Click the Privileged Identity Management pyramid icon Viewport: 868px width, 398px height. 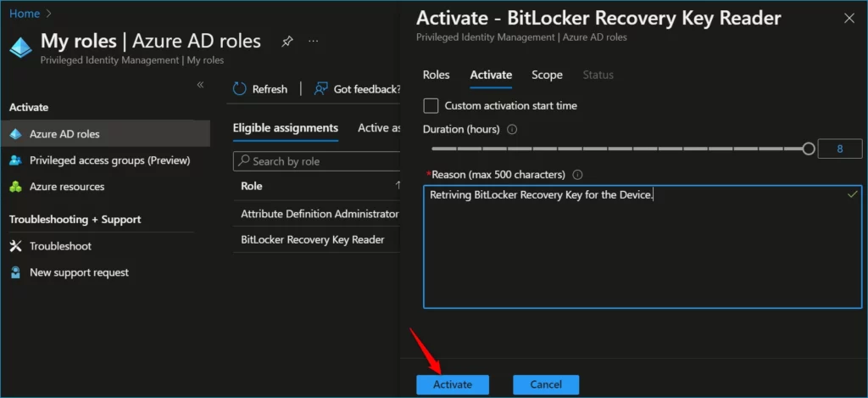tap(21, 48)
